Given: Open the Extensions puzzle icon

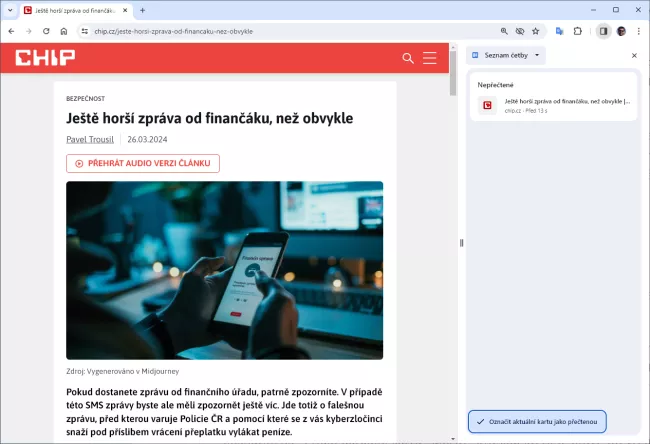Looking at the screenshot, I should 577,31.
